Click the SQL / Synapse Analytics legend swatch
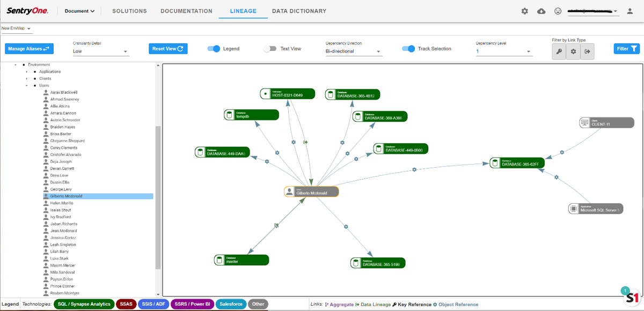Viewport: 644px width, 311px height. 84,305
